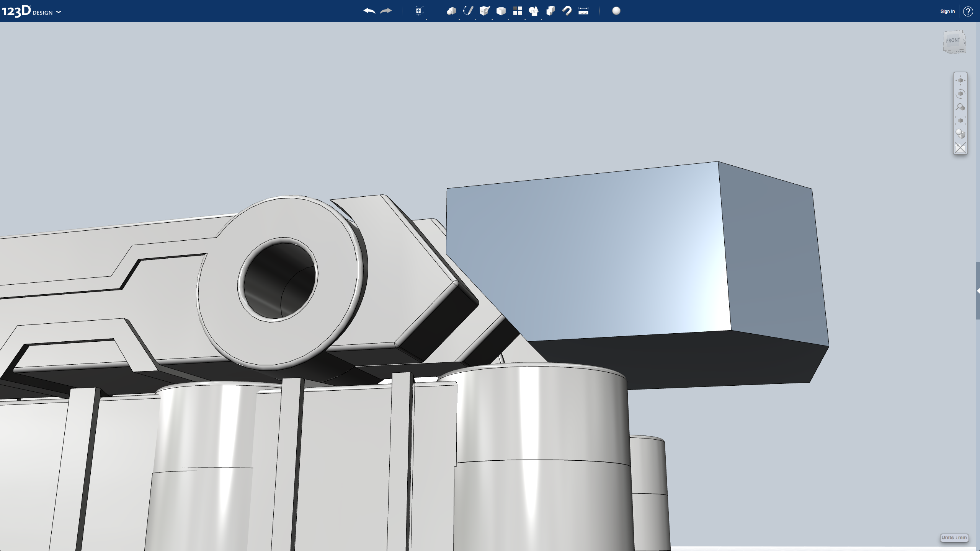Click the Help question mark icon
The image size is (980, 551).
click(x=968, y=11)
